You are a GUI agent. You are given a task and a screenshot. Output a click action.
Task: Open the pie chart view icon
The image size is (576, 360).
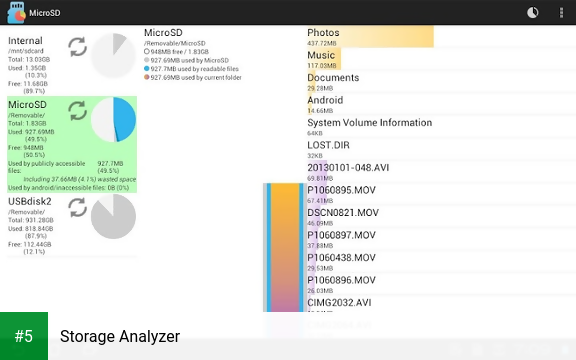point(532,12)
